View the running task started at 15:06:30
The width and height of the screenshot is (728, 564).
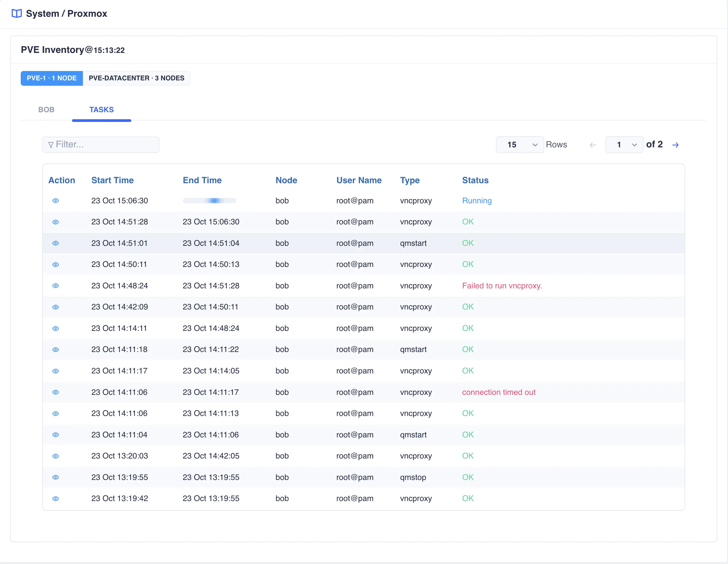(x=56, y=201)
